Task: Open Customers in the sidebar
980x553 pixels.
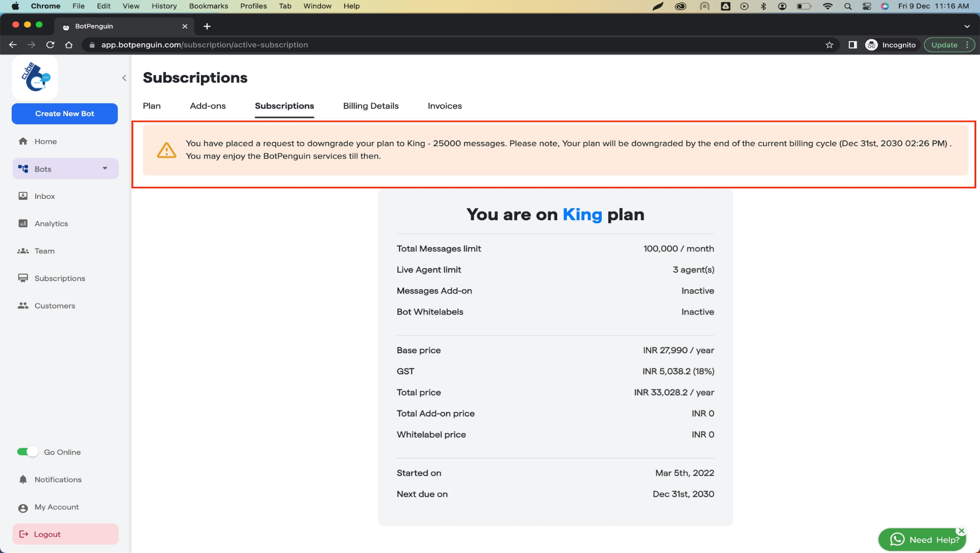Action: pos(55,306)
